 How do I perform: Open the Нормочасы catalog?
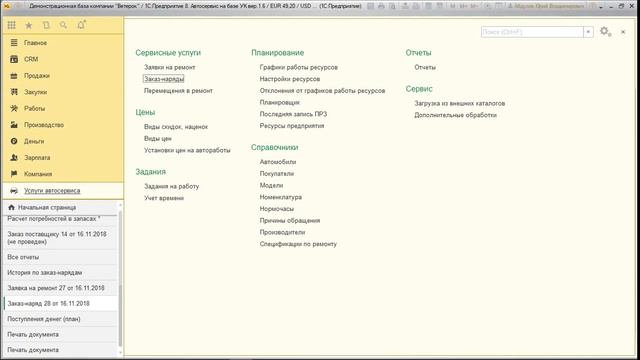tap(277, 209)
